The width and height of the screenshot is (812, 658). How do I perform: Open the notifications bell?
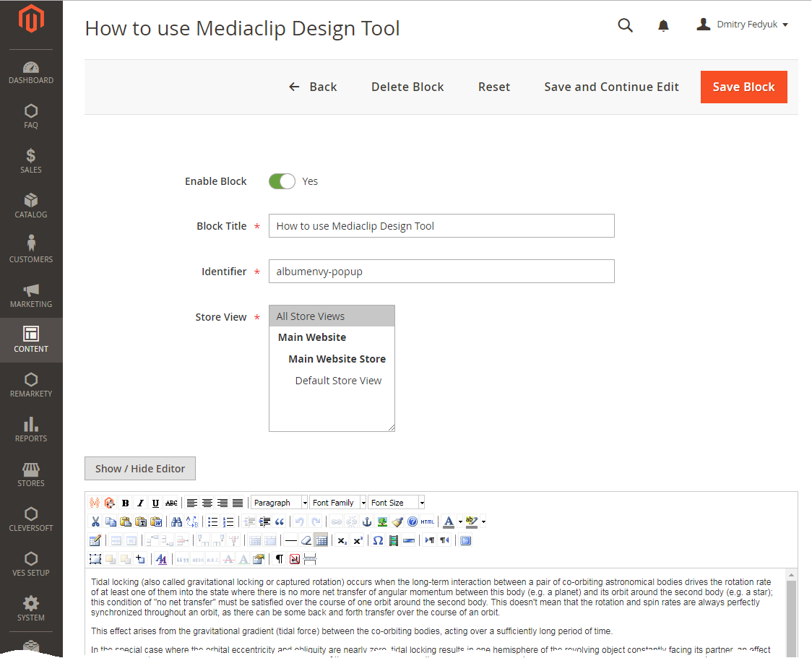[x=663, y=25]
